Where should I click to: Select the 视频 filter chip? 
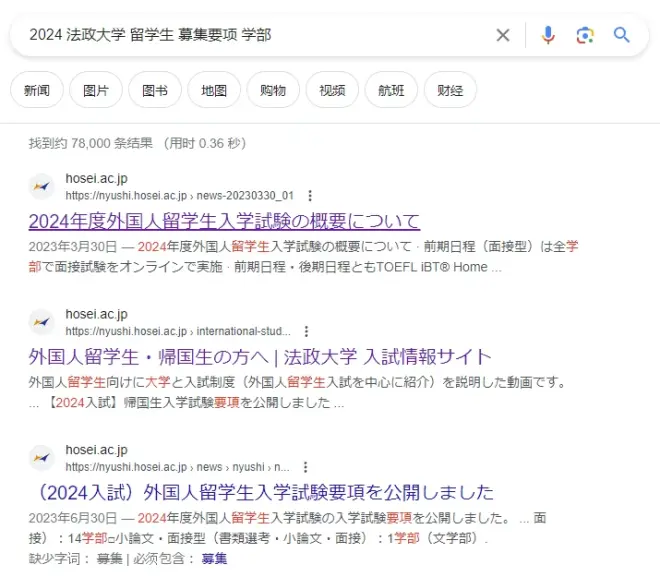(x=332, y=90)
